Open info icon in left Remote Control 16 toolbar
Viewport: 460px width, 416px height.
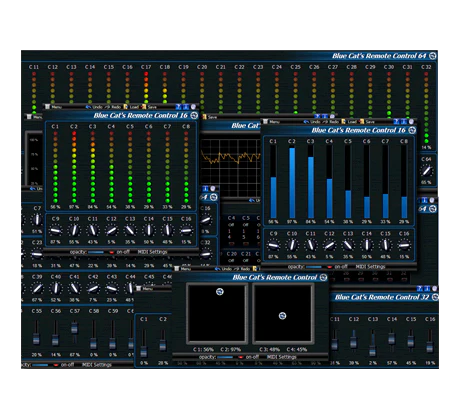186,107
